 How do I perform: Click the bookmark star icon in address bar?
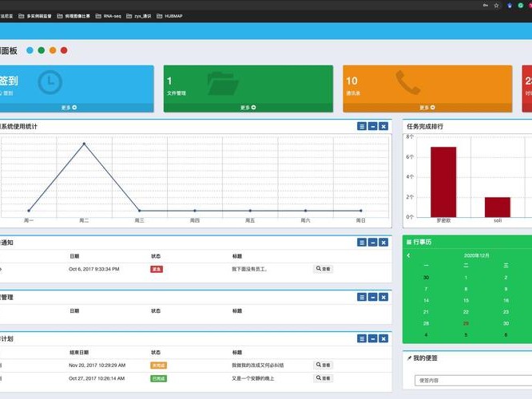click(496, 6)
